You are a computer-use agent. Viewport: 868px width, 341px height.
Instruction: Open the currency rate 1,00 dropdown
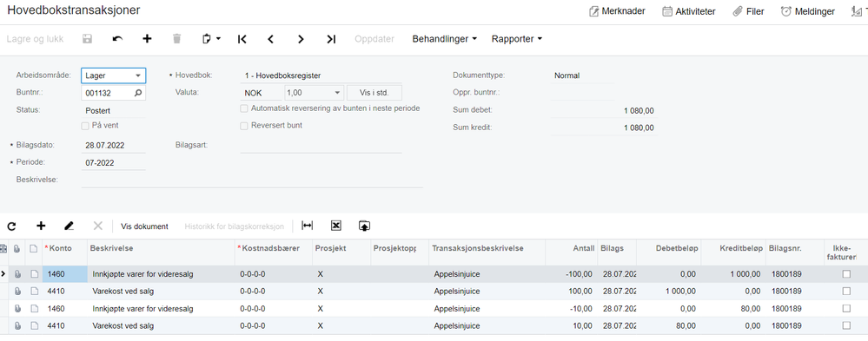(314, 93)
